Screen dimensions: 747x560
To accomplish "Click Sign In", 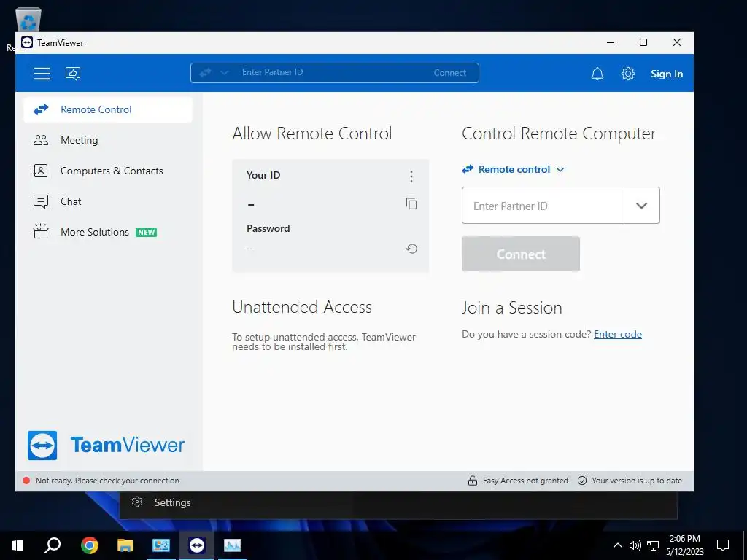I will point(667,74).
